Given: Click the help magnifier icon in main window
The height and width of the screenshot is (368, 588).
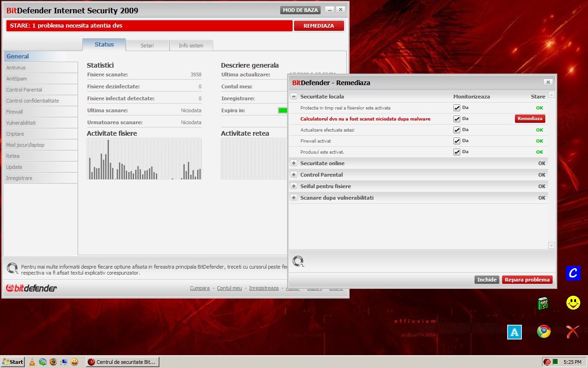Looking at the screenshot, I should click(x=13, y=269).
